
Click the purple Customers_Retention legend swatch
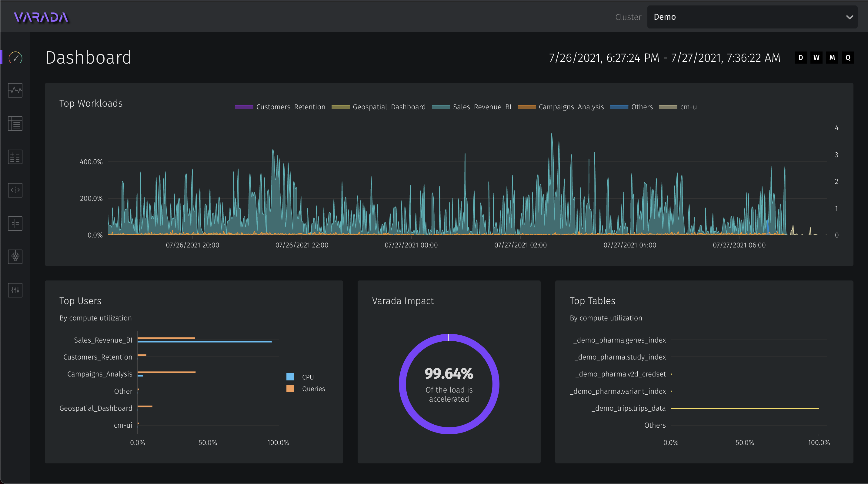[244, 107]
